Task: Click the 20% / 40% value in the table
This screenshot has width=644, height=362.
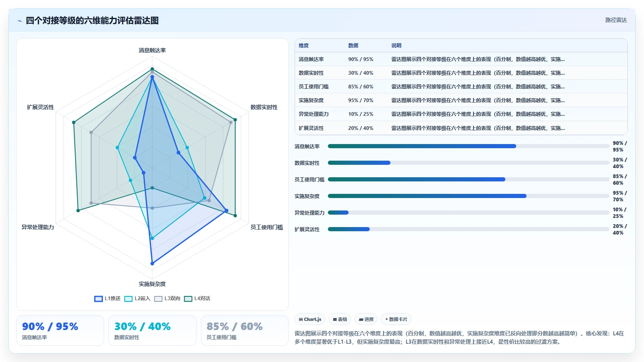Action: [361, 128]
